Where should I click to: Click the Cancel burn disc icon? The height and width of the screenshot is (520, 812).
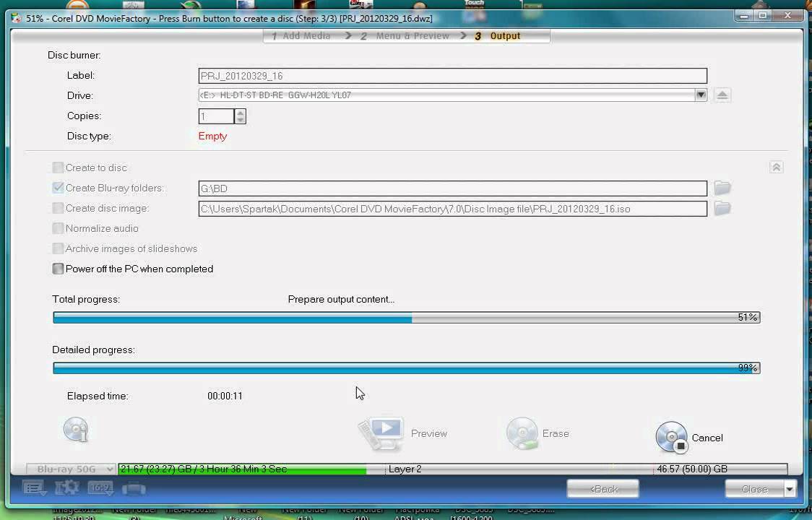click(672, 438)
